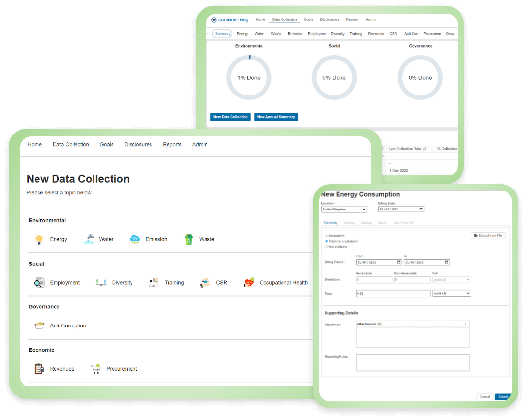
Task: Select the Breakdown radio button
Action: pyautogui.click(x=326, y=236)
